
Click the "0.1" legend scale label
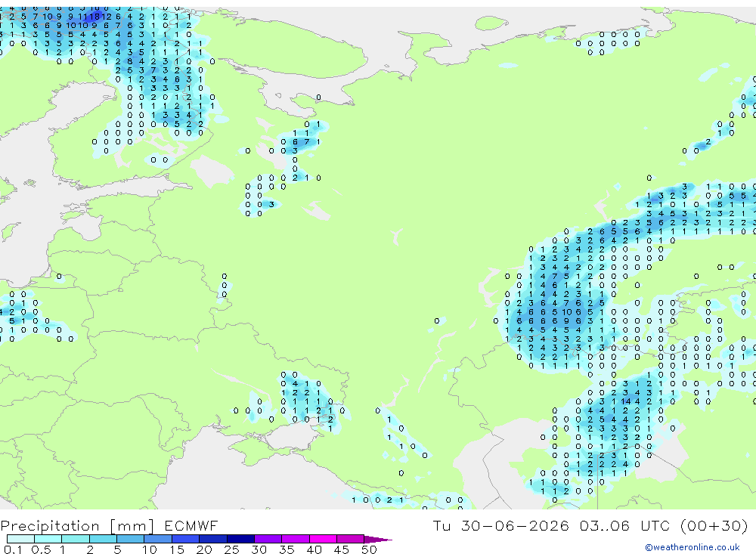13,549
